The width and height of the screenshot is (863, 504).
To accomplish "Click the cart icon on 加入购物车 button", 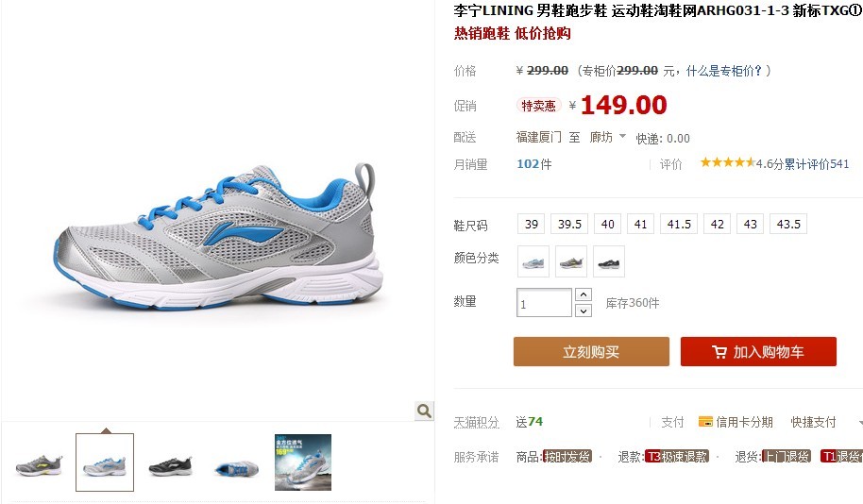I will (x=719, y=352).
